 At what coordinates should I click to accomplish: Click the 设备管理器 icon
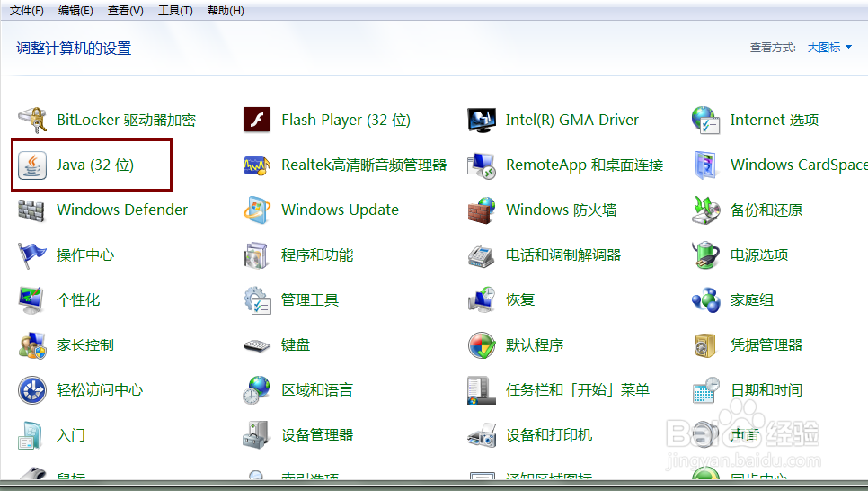coord(257,435)
